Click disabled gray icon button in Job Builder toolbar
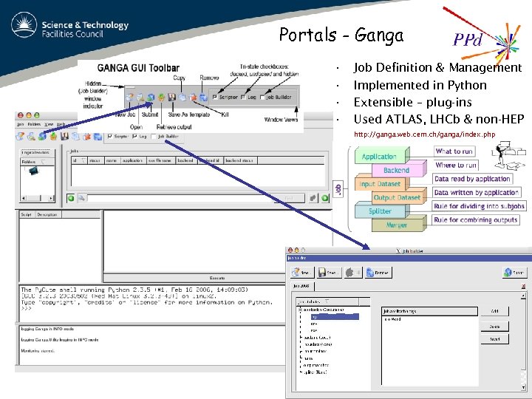Image resolution: width=532 pixels, height=399 pixels. pos(353,273)
